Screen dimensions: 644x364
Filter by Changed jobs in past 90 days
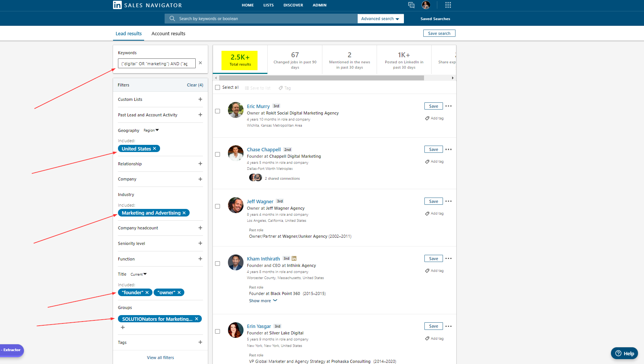[x=295, y=60]
